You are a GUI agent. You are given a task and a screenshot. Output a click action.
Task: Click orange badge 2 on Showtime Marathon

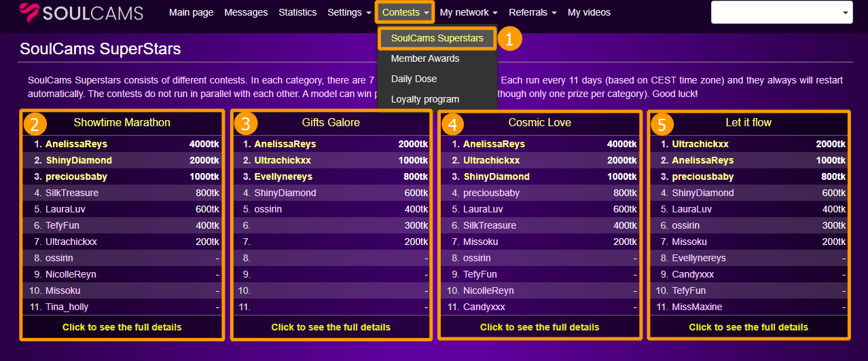(x=35, y=124)
